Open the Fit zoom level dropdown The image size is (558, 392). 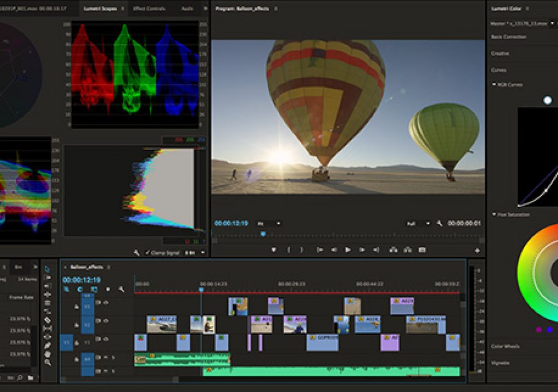pyautogui.click(x=269, y=224)
